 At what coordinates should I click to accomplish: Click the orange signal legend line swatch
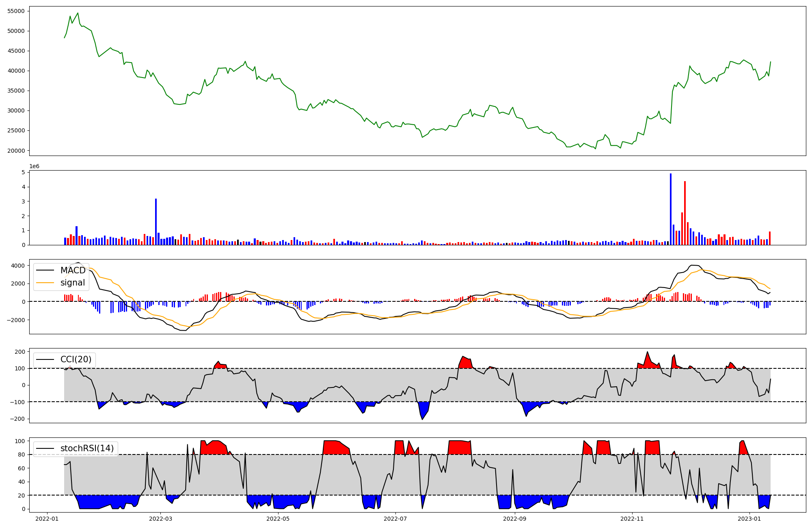click(45, 283)
